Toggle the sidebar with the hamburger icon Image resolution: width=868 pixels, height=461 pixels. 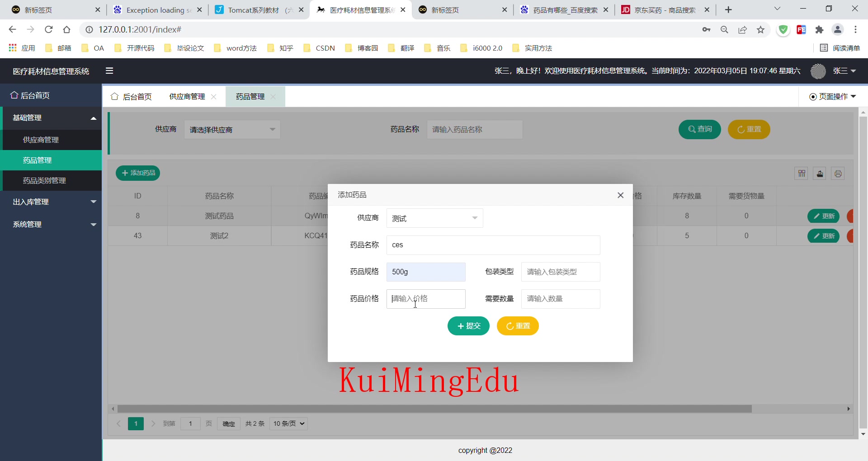point(109,71)
